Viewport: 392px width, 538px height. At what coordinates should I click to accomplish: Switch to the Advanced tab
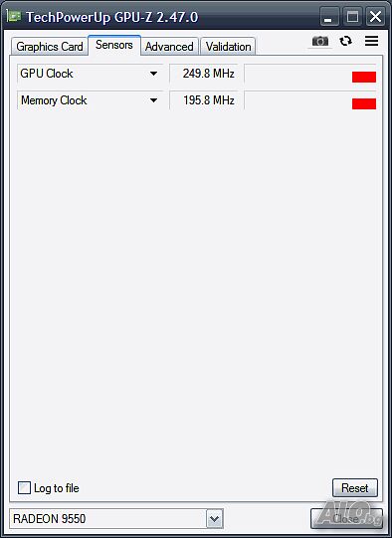pyautogui.click(x=169, y=47)
